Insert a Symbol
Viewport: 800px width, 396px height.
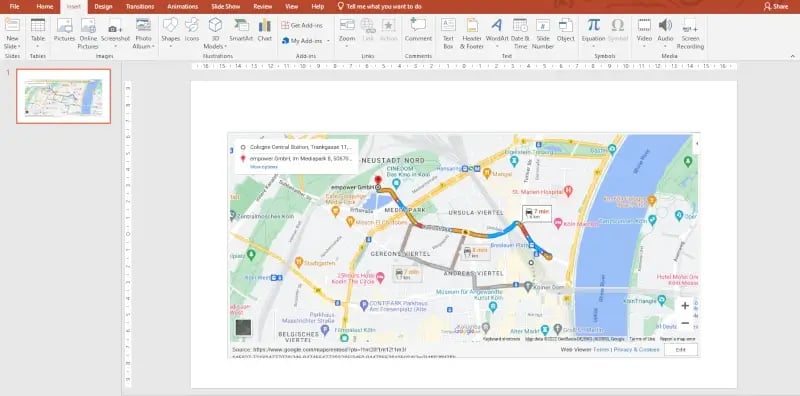(x=617, y=31)
